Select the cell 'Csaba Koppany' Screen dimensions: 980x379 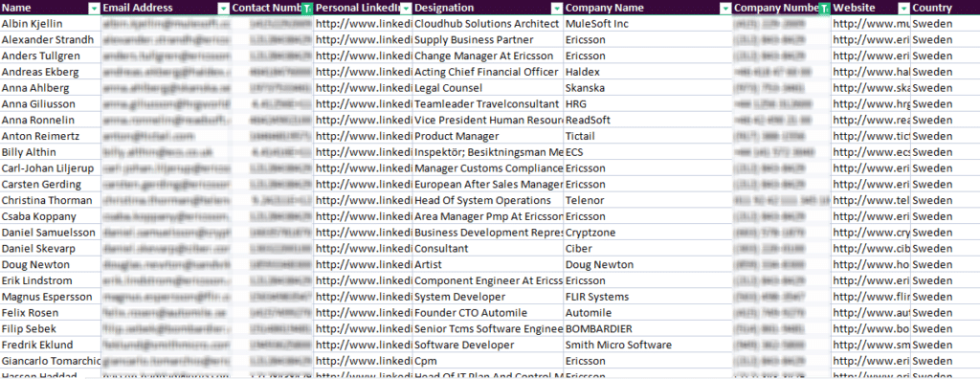pos(50,216)
